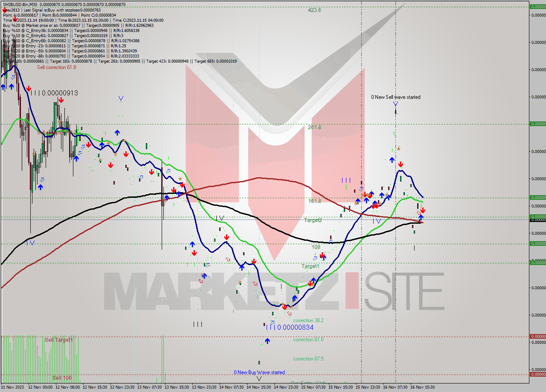Click the green price tag at the 423.6 line
Viewport: 546px width, 392px height.
tap(537, 7)
